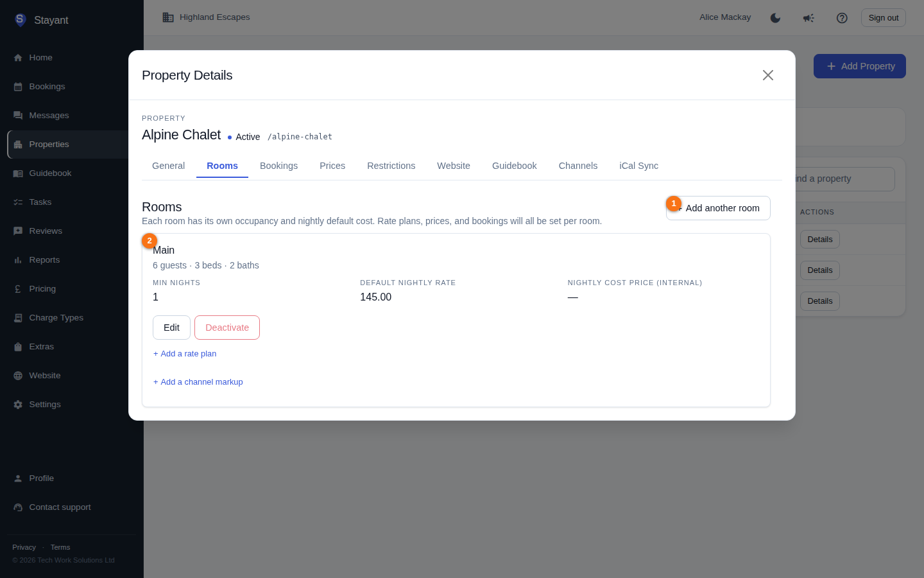Screen dimensions: 924x578
Task: Open Home via its sidebar icon
Action: 18,58
